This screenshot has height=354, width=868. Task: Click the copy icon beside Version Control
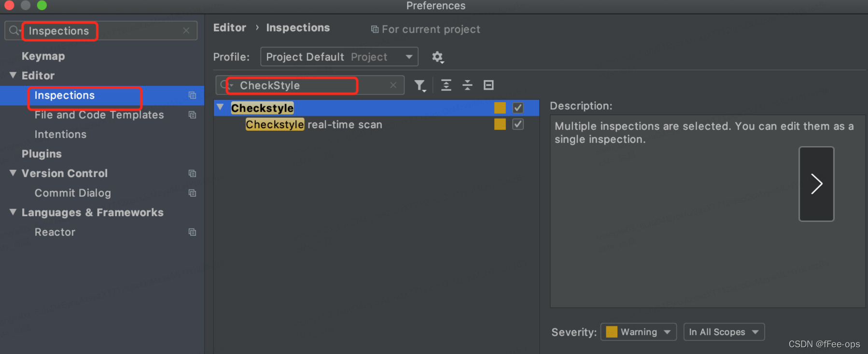192,173
